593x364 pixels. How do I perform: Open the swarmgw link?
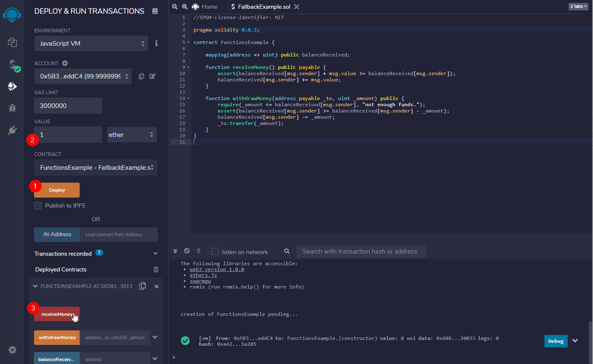click(x=200, y=281)
